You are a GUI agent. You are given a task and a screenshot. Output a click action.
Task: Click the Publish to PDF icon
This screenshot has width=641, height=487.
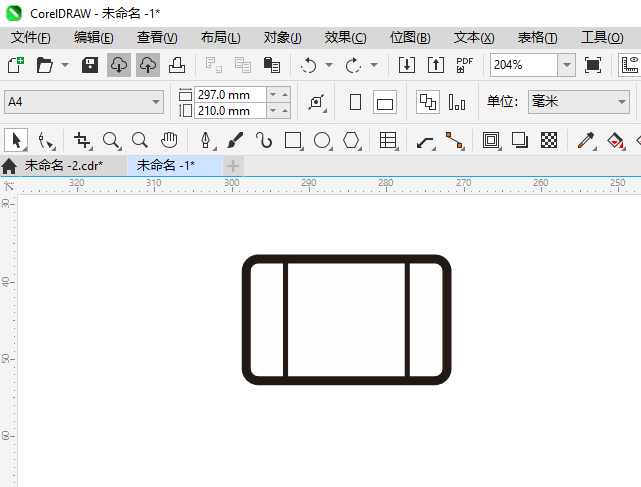pyautogui.click(x=464, y=65)
